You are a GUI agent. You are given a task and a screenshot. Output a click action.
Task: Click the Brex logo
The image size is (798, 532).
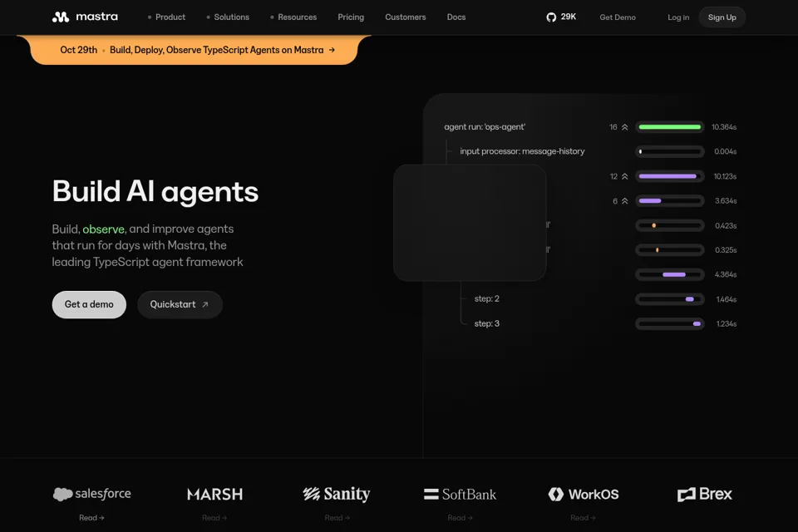point(704,494)
